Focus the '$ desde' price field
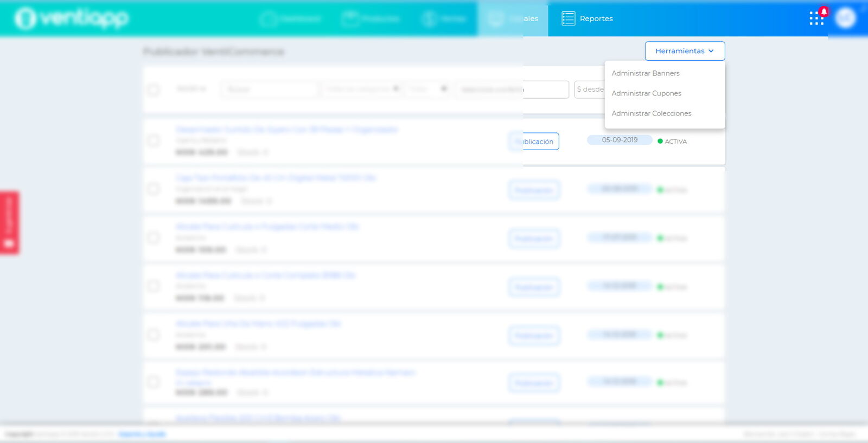 pyautogui.click(x=590, y=89)
